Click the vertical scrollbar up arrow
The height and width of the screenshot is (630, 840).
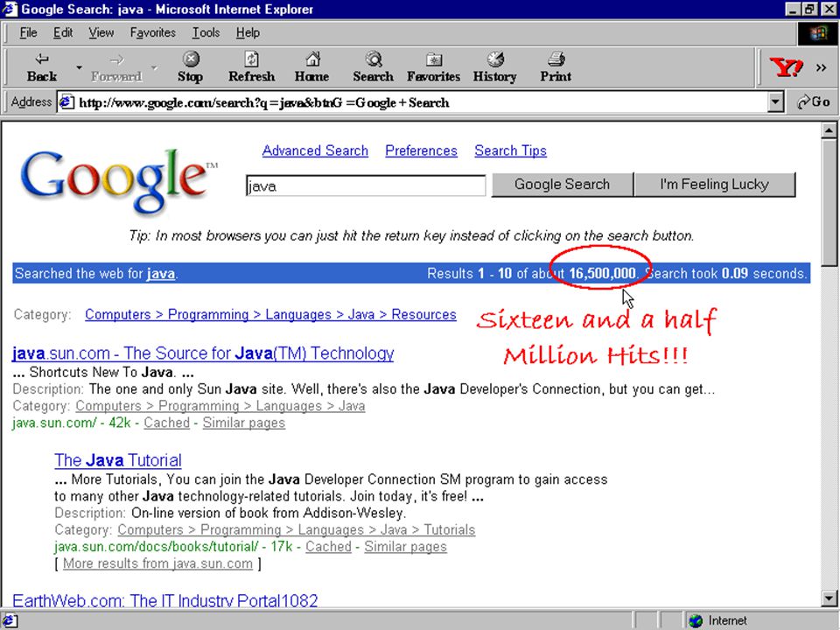click(829, 130)
